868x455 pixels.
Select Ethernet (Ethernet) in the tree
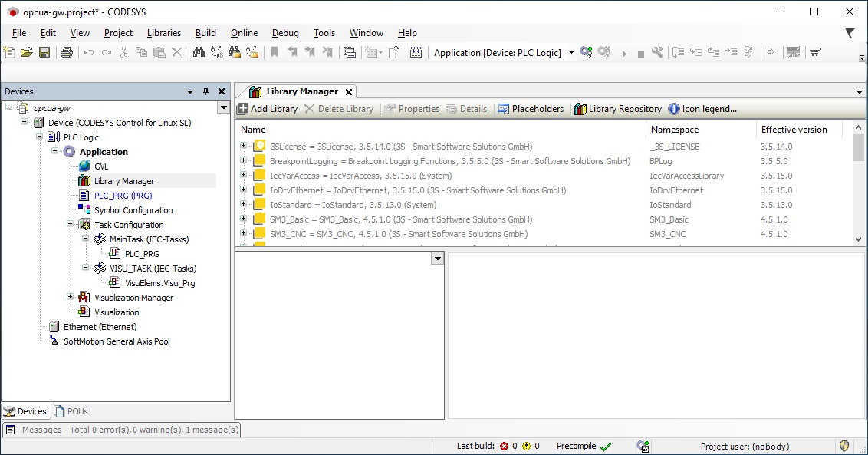point(100,327)
